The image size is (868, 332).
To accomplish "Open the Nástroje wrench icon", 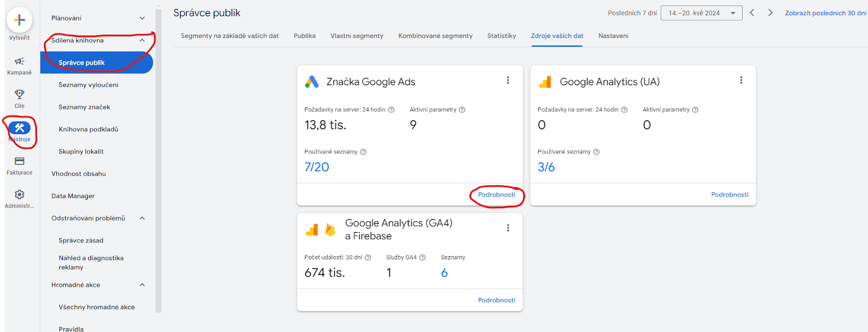I will (x=20, y=128).
